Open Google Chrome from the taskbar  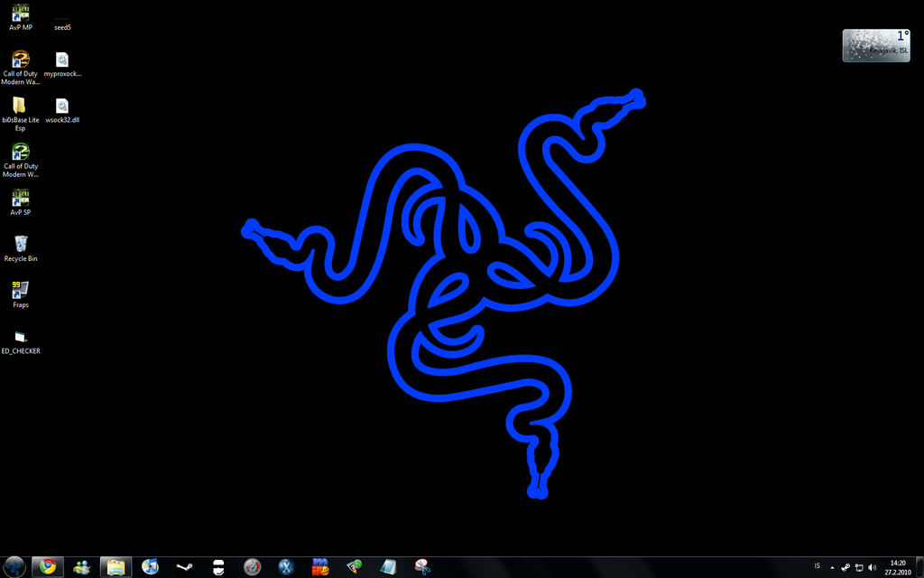pos(47,567)
